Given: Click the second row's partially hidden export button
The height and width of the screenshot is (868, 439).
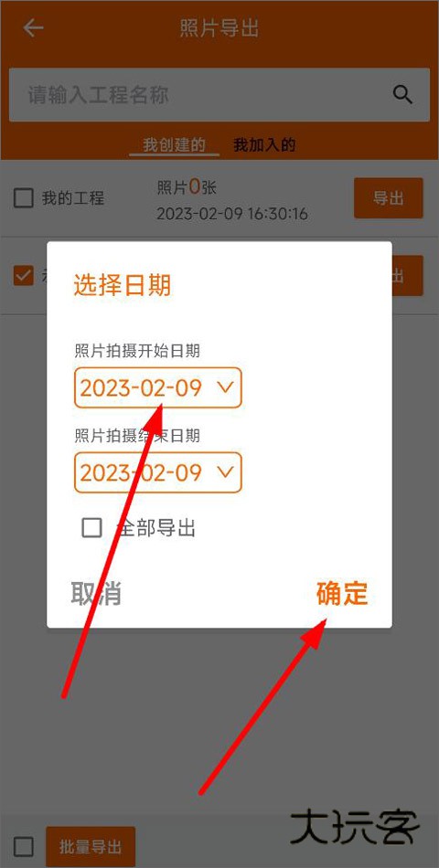Looking at the screenshot, I should 407,276.
